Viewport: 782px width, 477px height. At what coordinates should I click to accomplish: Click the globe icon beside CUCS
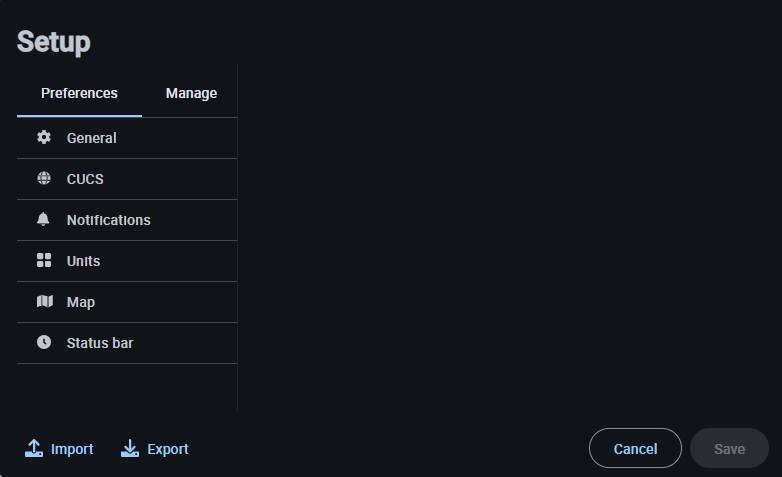coord(44,179)
